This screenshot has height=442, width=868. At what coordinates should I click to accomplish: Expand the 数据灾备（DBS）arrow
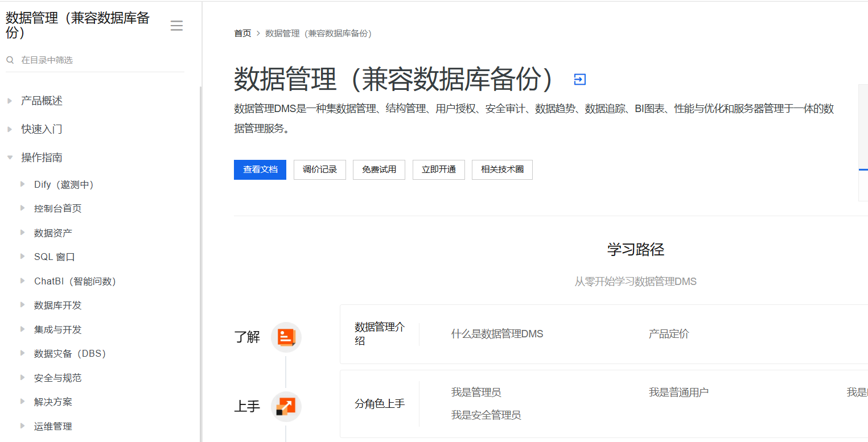point(23,353)
